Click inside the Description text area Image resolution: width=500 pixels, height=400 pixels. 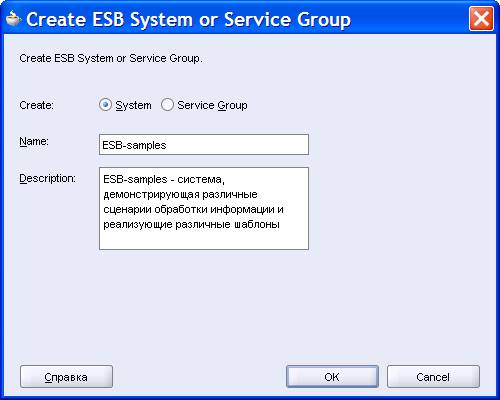[x=204, y=208]
